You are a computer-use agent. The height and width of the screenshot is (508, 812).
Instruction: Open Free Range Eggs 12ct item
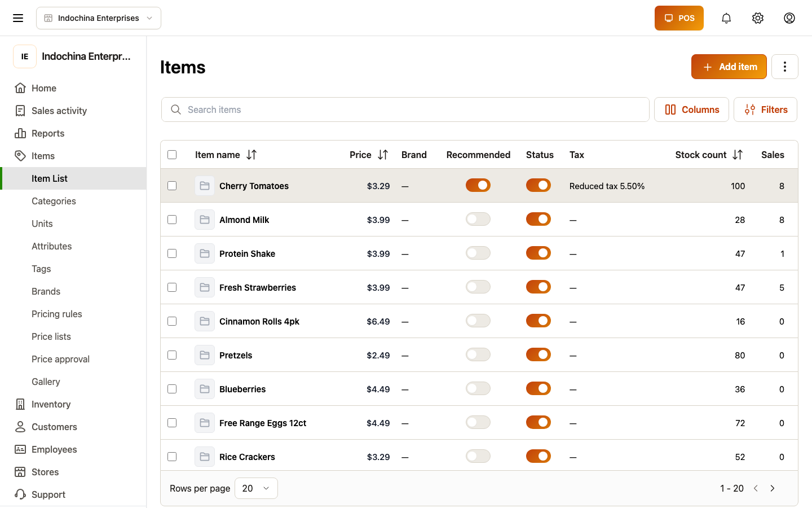click(263, 423)
